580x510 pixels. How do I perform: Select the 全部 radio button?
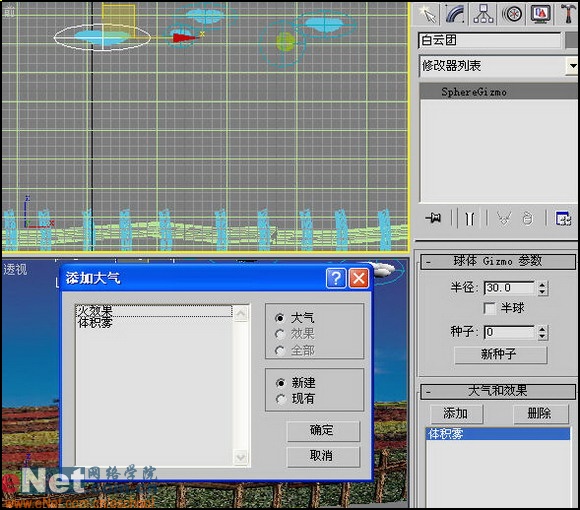tap(280, 351)
